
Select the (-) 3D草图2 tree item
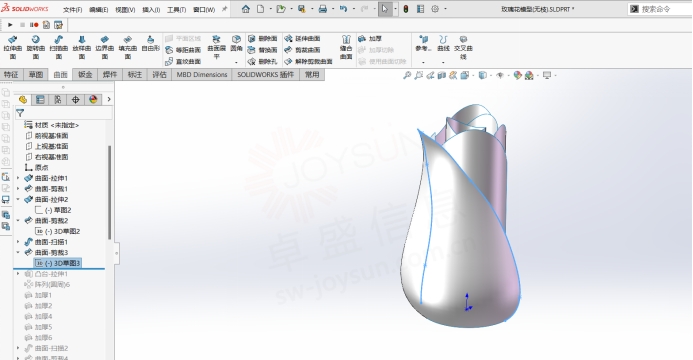click(x=57, y=231)
